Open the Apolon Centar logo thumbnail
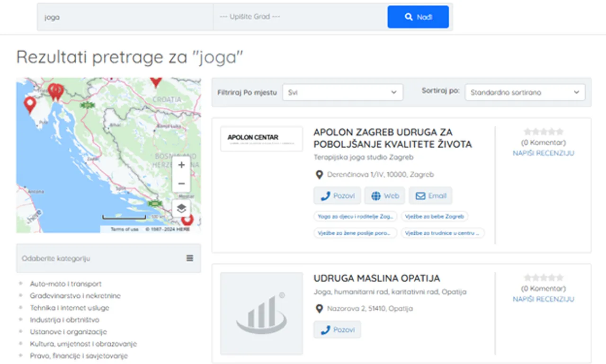The height and width of the screenshot is (364, 606). 261,139
